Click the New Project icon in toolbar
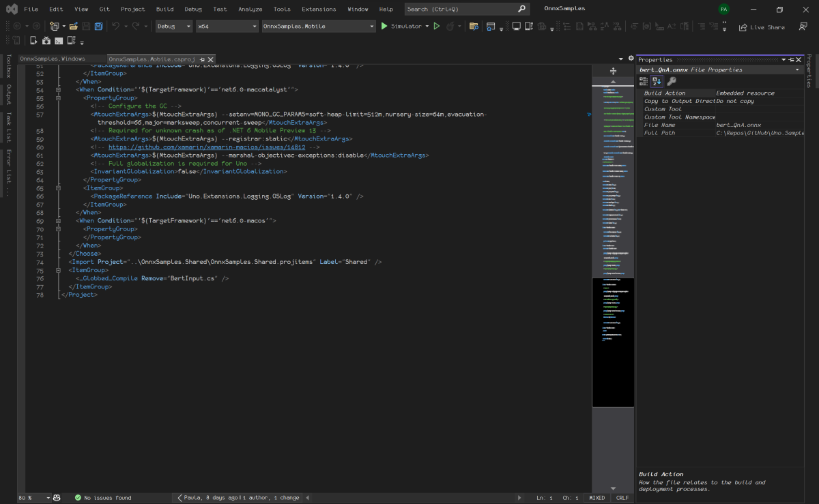 pos(53,26)
